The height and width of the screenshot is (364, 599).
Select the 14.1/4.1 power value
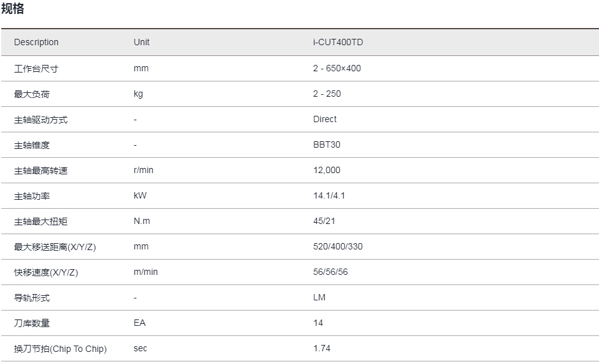click(329, 195)
